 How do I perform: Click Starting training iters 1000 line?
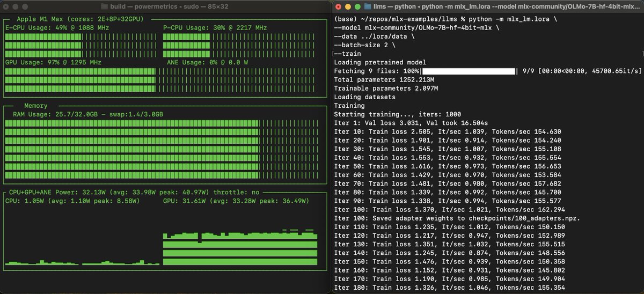397,114
